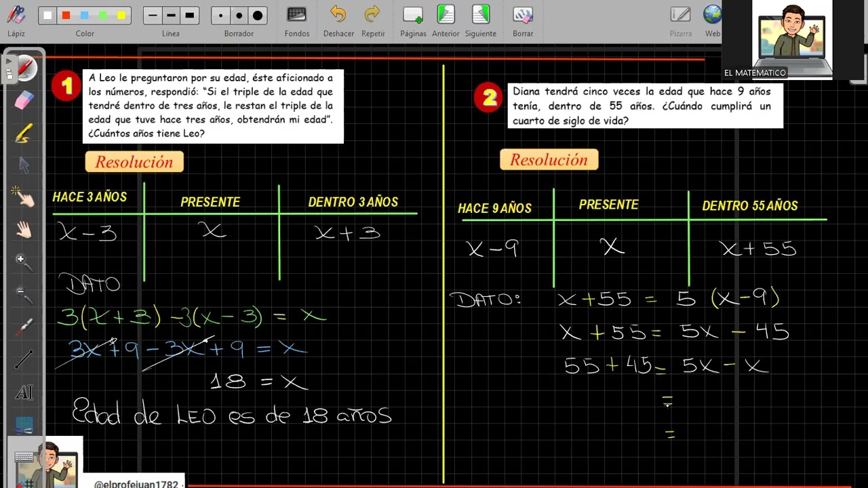Select the eyedropper color picker tool
This screenshot has height=488, width=868.
pyautogui.click(x=24, y=327)
